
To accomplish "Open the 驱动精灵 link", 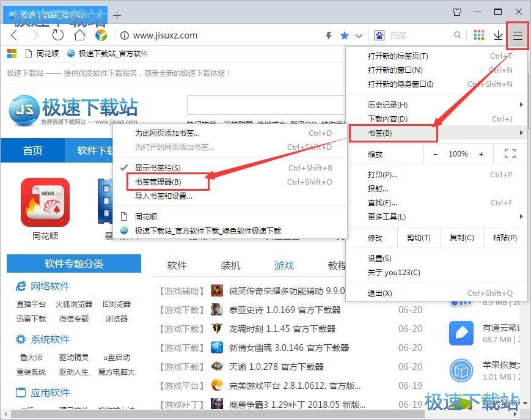I will (x=73, y=358).
